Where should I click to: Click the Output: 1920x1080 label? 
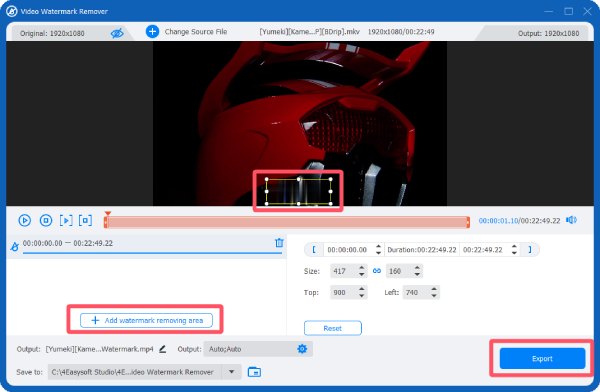tap(548, 33)
